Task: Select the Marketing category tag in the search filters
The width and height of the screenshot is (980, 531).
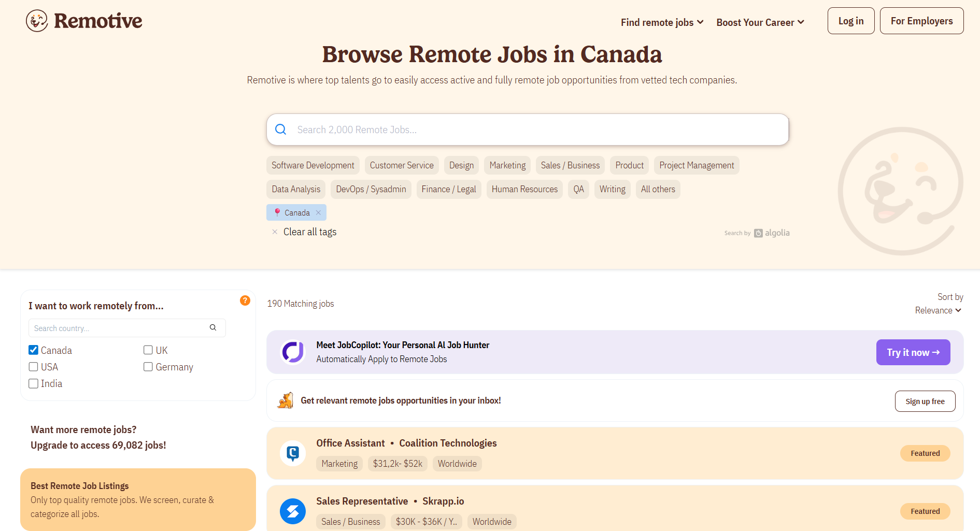Action: (x=507, y=165)
